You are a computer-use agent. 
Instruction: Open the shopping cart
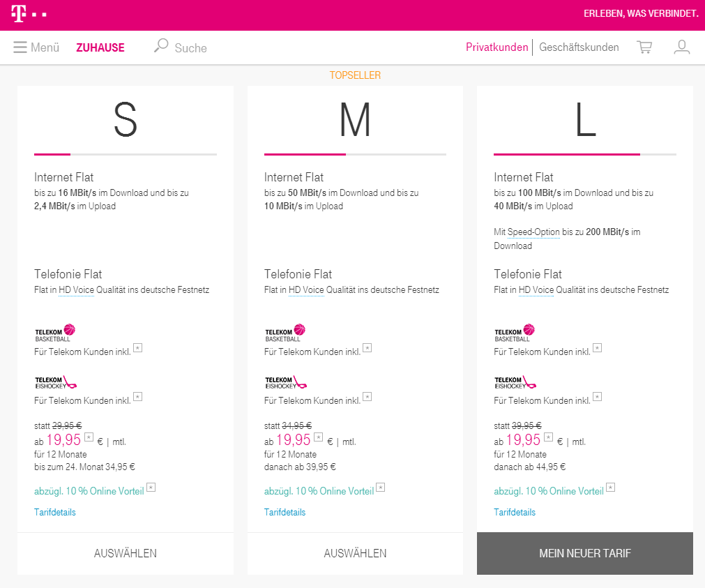pyautogui.click(x=644, y=47)
